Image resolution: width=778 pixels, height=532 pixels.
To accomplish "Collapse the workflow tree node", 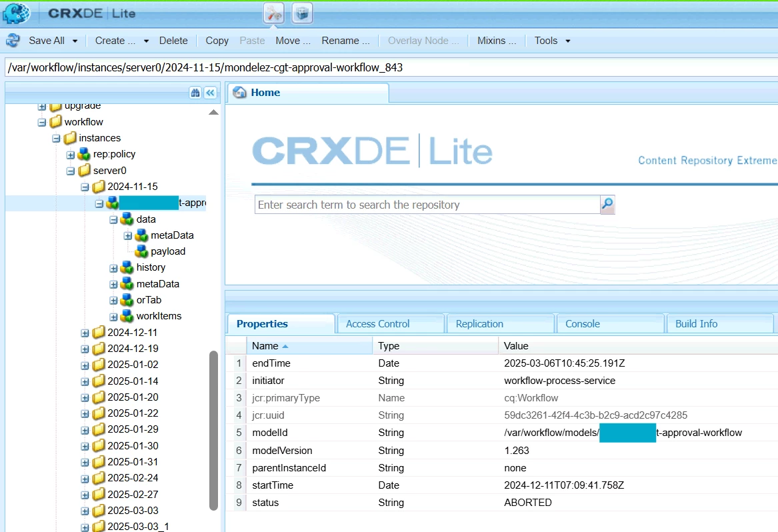I will pos(42,122).
